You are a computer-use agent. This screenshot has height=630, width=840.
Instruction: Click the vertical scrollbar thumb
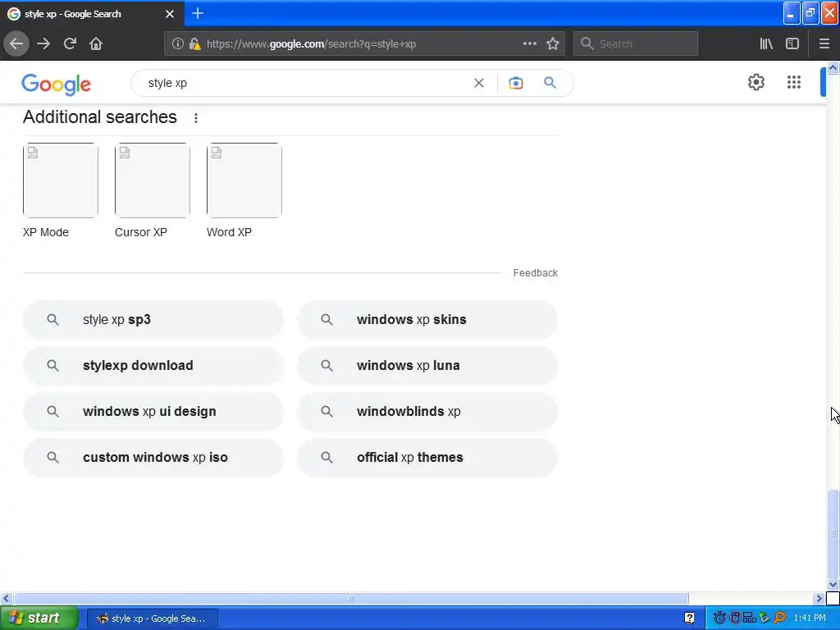833,533
